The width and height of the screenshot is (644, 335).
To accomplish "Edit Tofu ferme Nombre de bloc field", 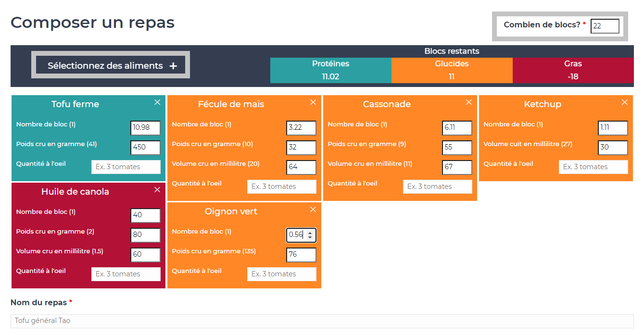I will pyautogui.click(x=145, y=128).
